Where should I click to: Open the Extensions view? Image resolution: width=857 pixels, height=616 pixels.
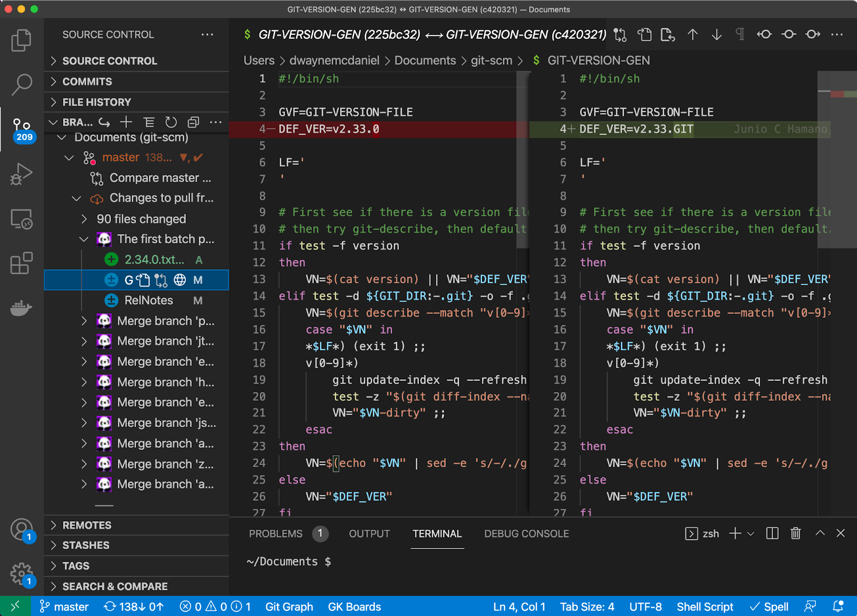[21, 263]
